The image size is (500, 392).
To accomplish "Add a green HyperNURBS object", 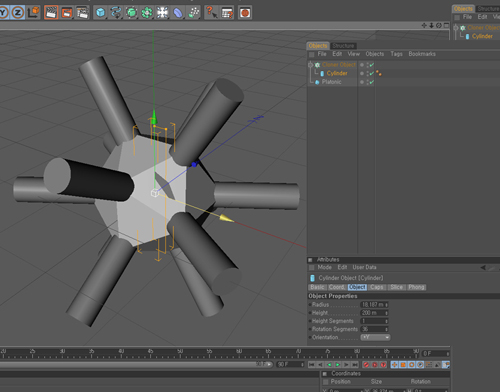I will tap(132, 13).
